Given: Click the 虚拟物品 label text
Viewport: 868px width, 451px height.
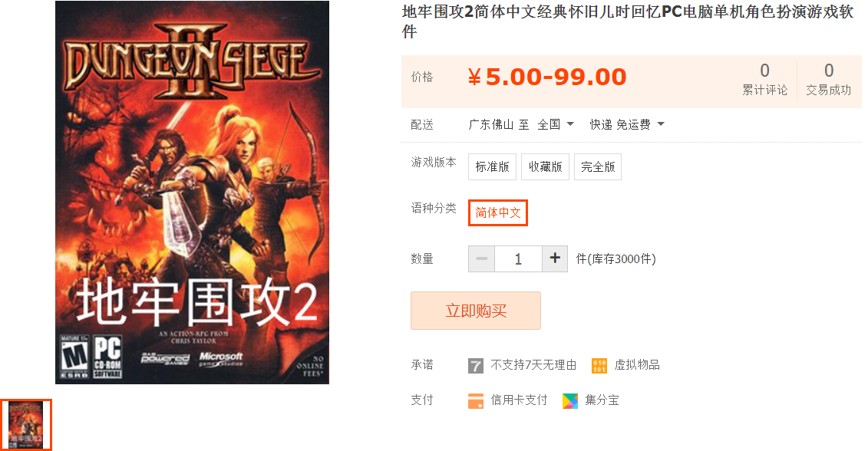Looking at the screenshot, I should pyautogui.click(x=636, y=364).
